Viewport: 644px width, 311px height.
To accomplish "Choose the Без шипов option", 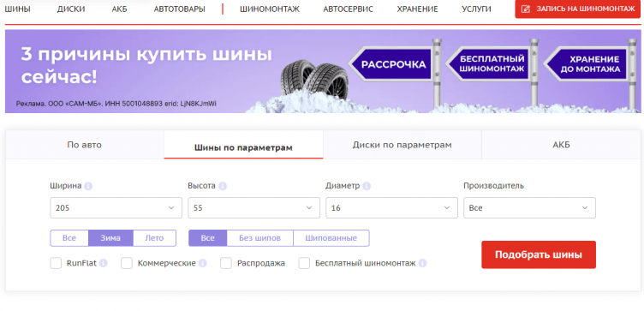I will [x=260, y=238].
